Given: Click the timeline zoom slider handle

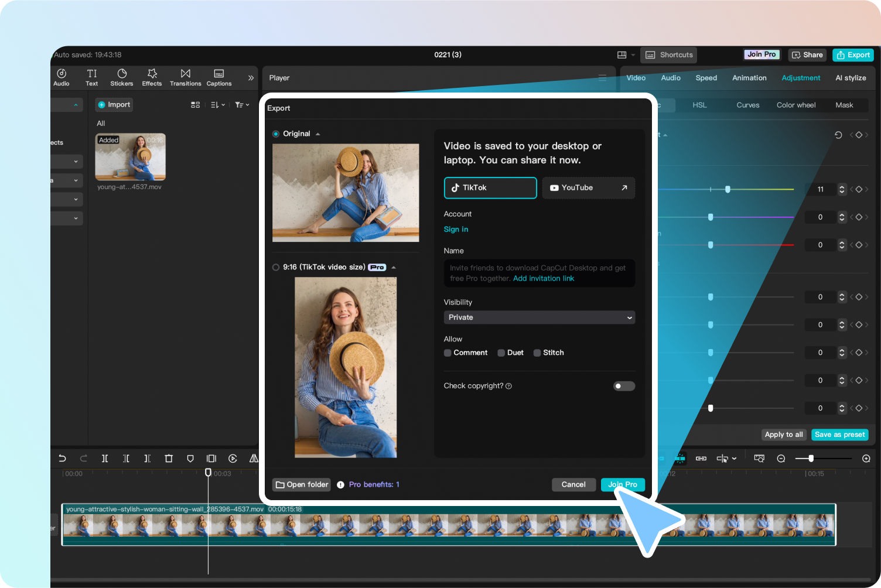Looking at the screenshot, I should coord(811,459).
